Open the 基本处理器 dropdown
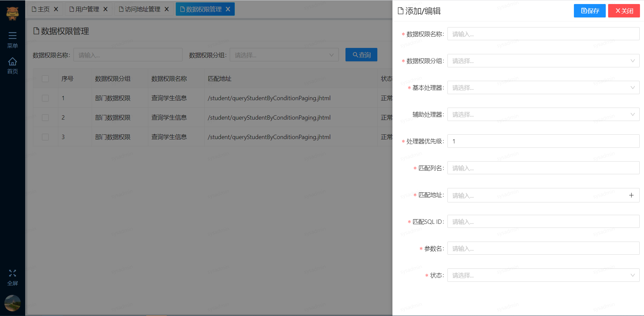Viewport: 644px width, 316px height. click(x=543, y=87)
